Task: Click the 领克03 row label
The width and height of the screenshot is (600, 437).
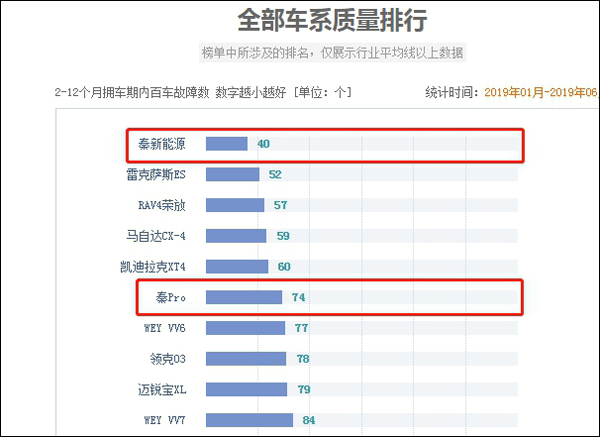Action: [x=168, y=359]
